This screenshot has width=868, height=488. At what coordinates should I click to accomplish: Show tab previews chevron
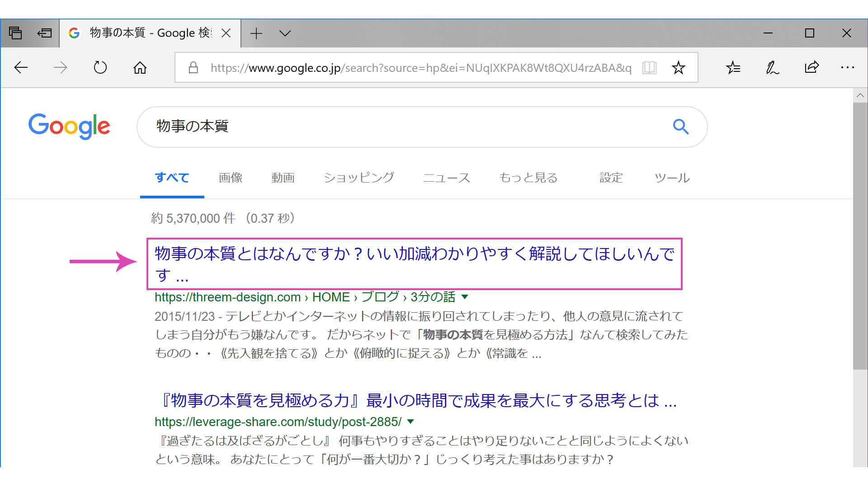coord(285,33)
